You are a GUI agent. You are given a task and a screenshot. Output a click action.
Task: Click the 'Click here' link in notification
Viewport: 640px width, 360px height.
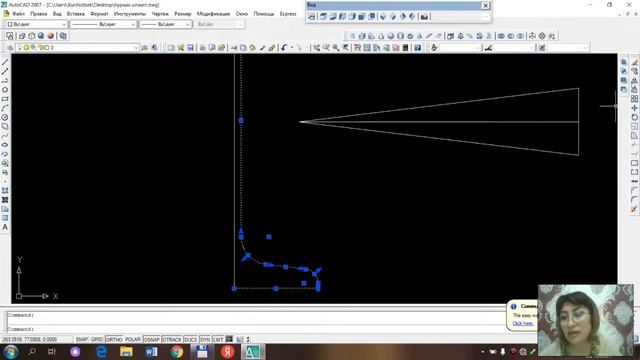click(523, 323)
